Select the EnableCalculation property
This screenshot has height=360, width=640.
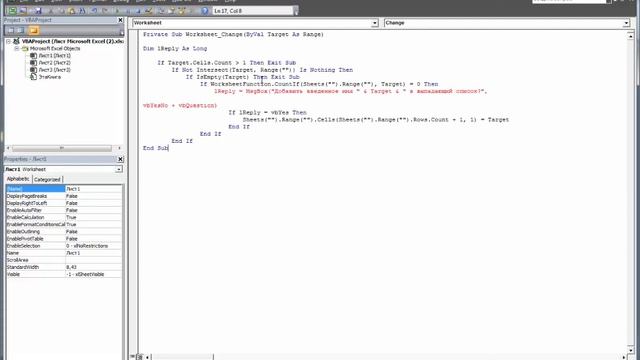pyautogui.click(x=64, y=218)
